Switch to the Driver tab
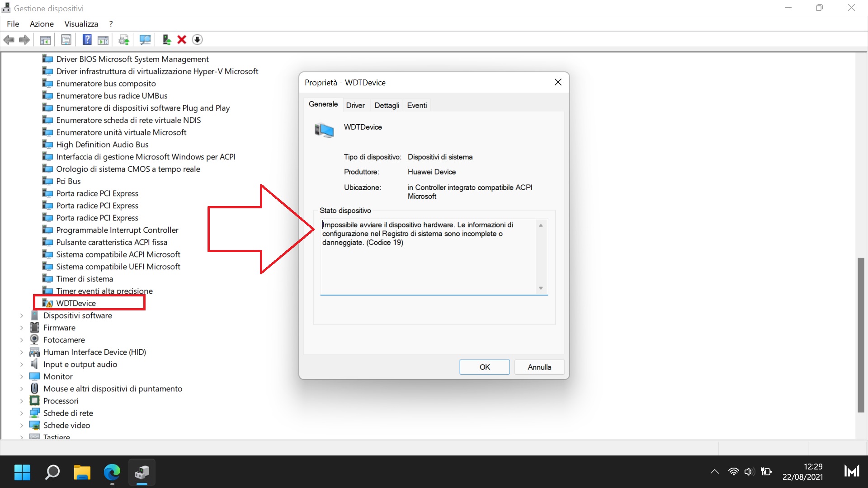 click(355, 105)
